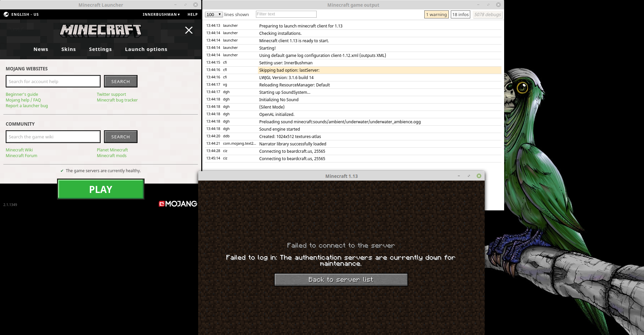Follow the Minecraft mods link
This screenshot has width=644, height=335.
(x=112, y=156)
